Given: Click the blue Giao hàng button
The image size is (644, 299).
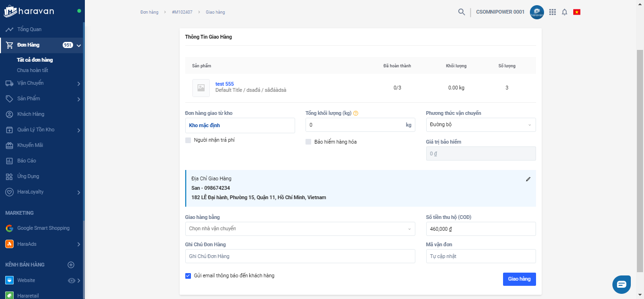Looking at the screenshot, I should (519, 279).
